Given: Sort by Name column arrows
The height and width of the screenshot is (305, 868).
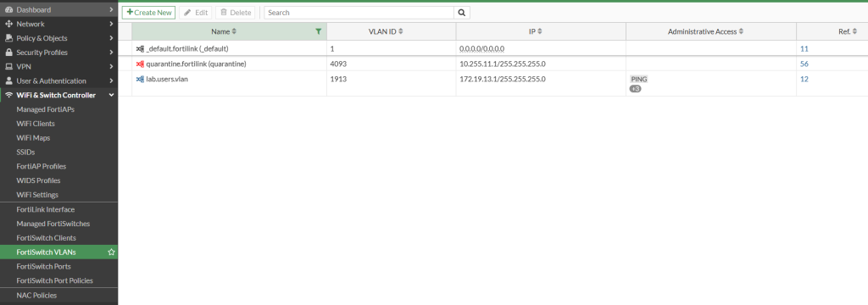Looking at the screenshot, I should click(x=234, y=31).
